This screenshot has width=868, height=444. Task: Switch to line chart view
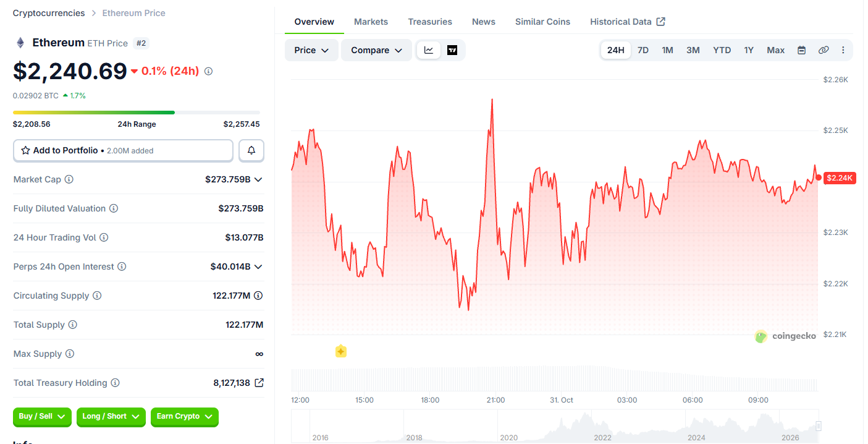[429, 50]
